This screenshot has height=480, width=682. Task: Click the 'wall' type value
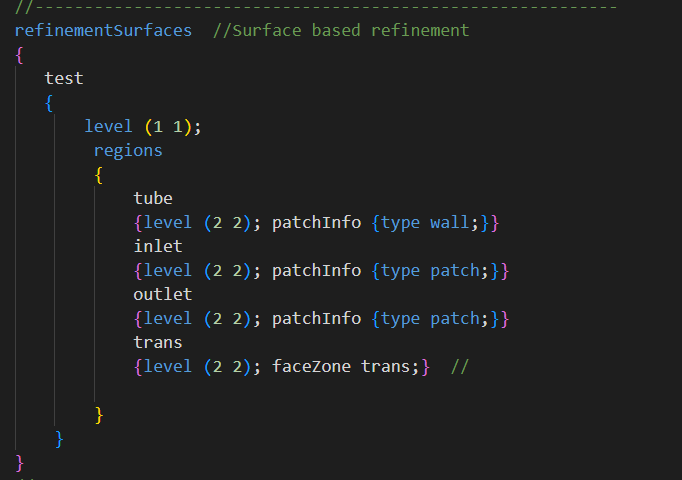(x=450, y=222)
